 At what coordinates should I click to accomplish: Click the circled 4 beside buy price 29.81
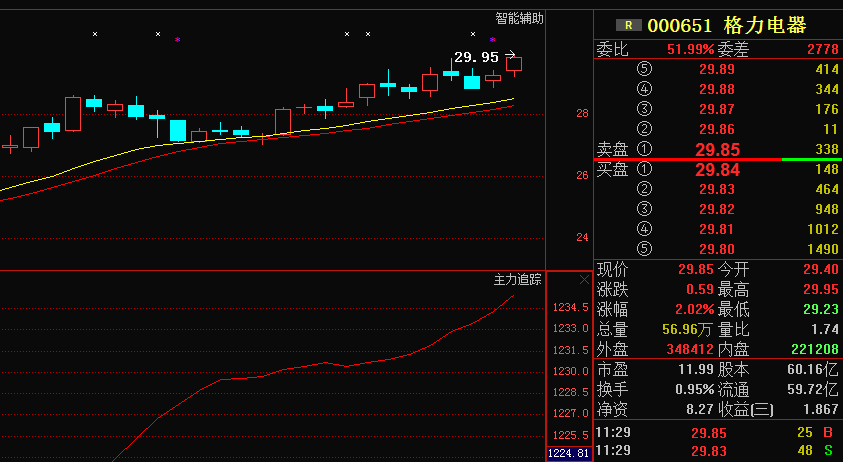click(x=644, y=229)
